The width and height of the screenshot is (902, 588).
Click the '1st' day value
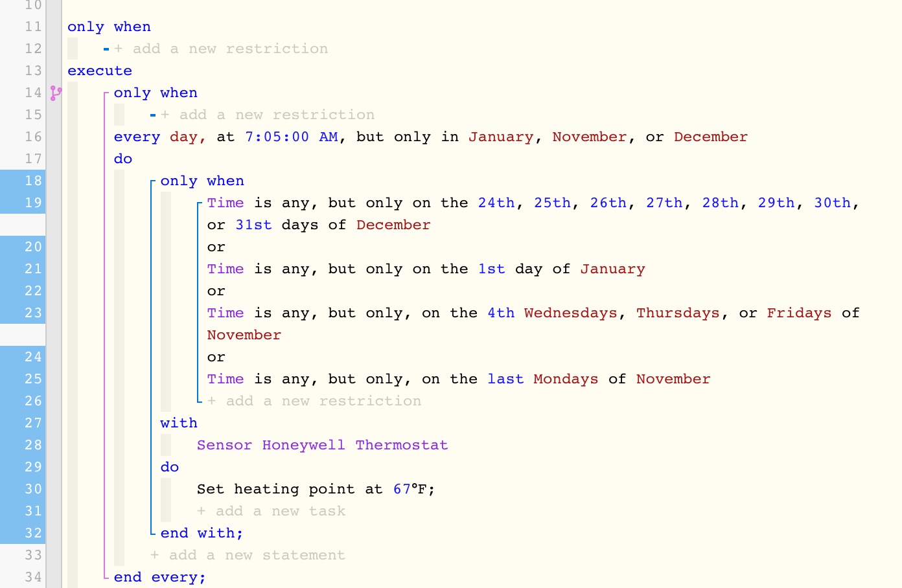tap(492, 269)
